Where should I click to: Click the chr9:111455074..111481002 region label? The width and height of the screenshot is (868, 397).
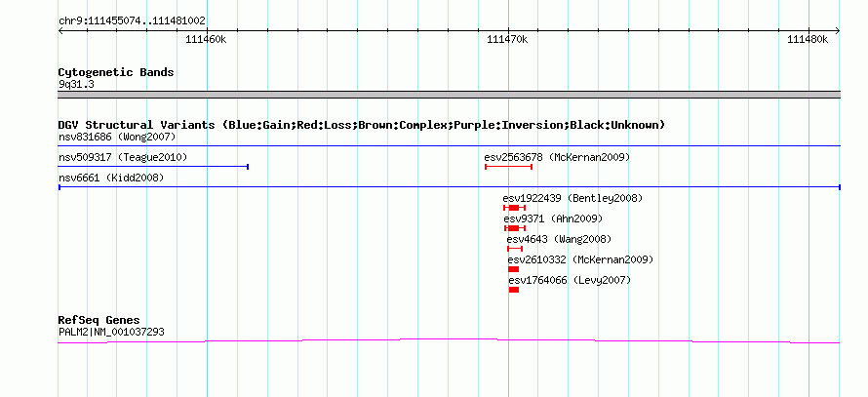[x=132, y=21]
